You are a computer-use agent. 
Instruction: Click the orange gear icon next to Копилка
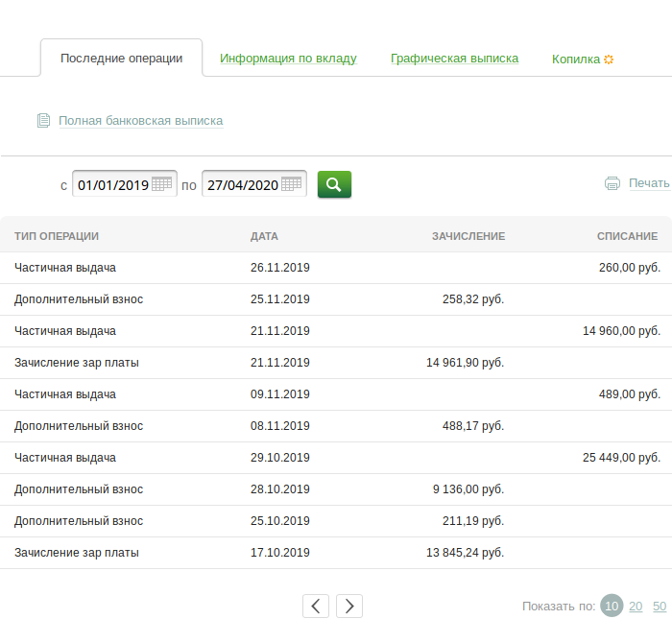coord(609,60)
